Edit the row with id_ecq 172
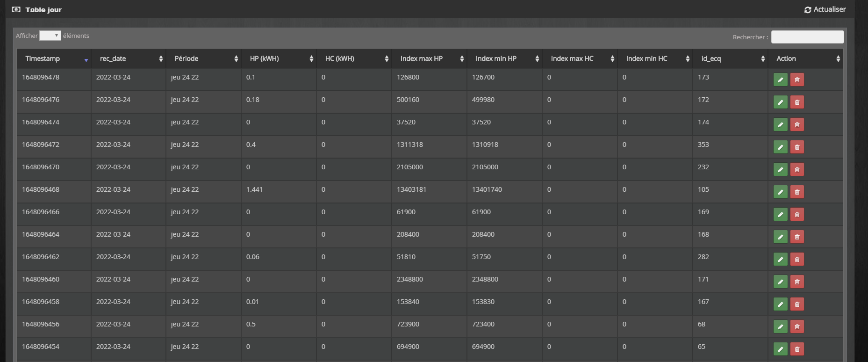868x362 pixels. coord(781,102)
